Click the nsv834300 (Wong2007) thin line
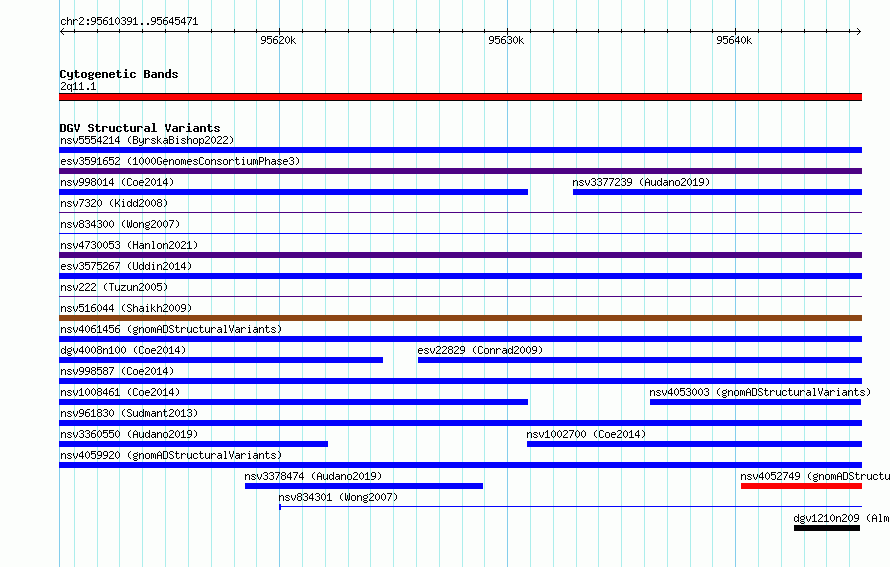 click(460, 234)
